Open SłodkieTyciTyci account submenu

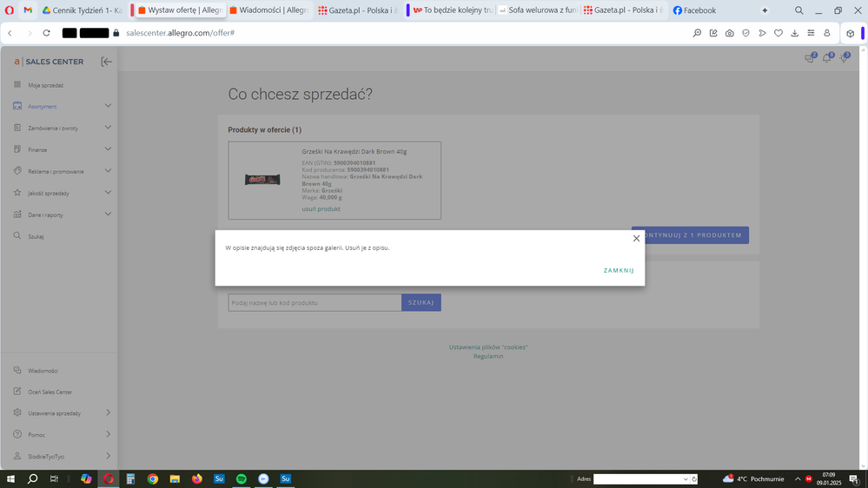click(x=108, y=456)
